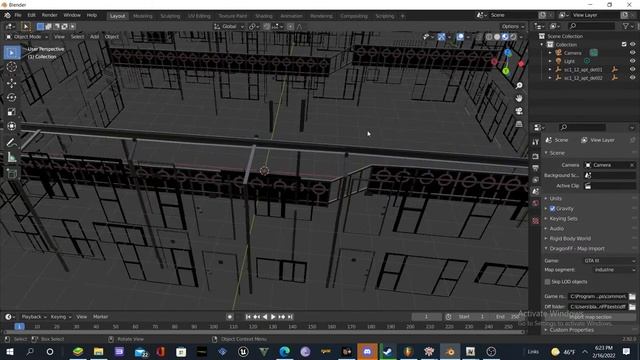
Task: Toggle the Gravity checkbox
Action: pos(552,209)
